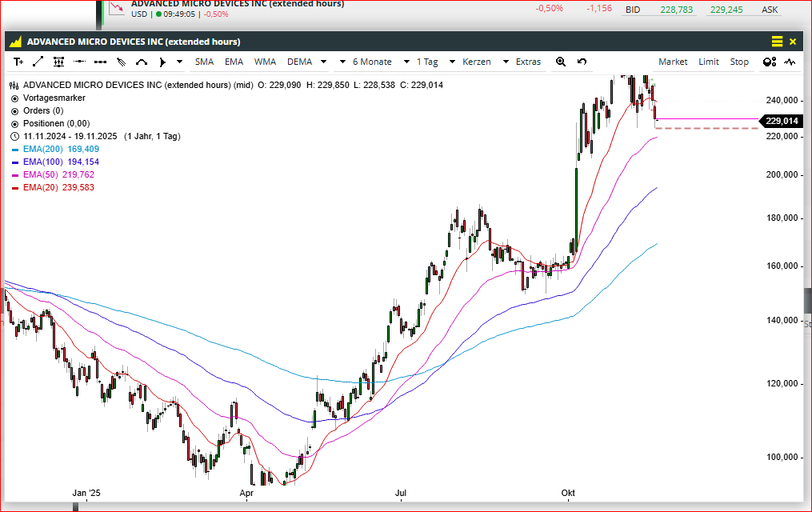Click the zoom magnifier icon
This screenshot has height=512, width=812.
pos(561,62)
